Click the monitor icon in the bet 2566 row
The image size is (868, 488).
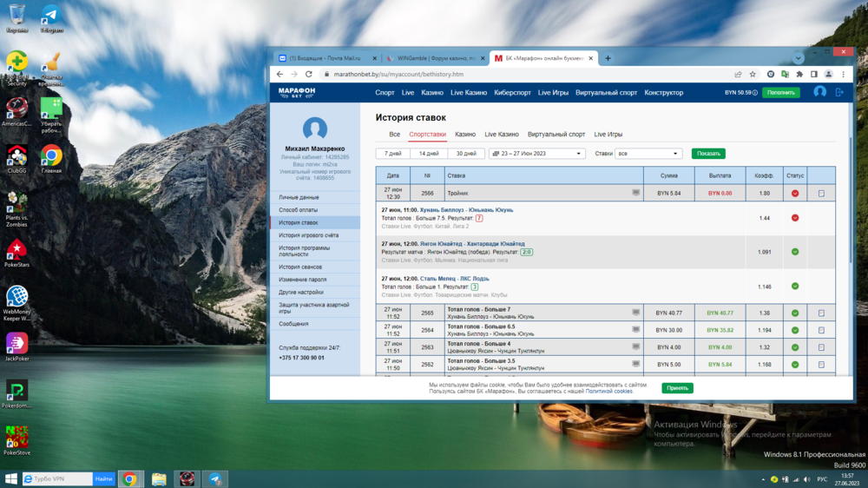pyautogui.click(x=636, y=194)
